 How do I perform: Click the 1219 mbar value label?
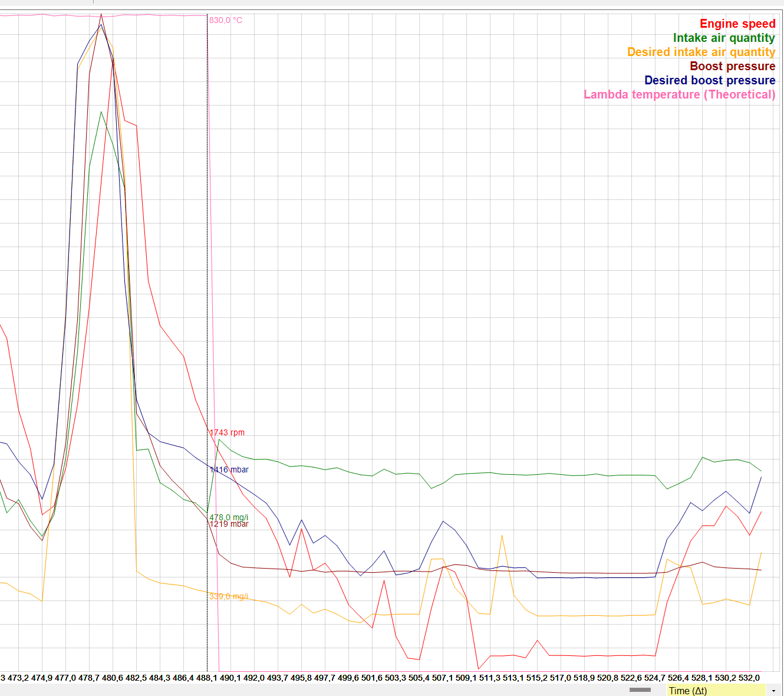pos(230,524)
